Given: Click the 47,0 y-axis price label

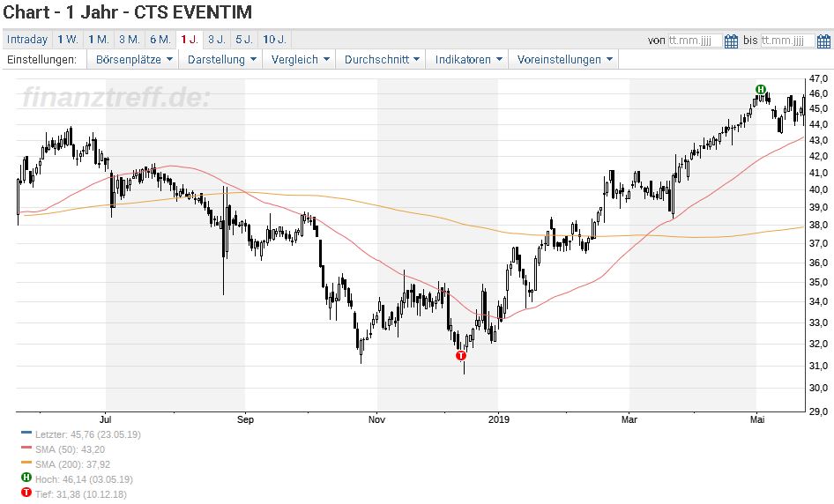Looking at the screenshot, I should point(819,78).
